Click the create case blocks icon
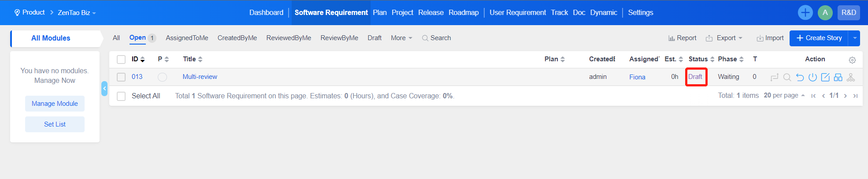868x179 pixels. pyautogui.click(x=838, y=77)
